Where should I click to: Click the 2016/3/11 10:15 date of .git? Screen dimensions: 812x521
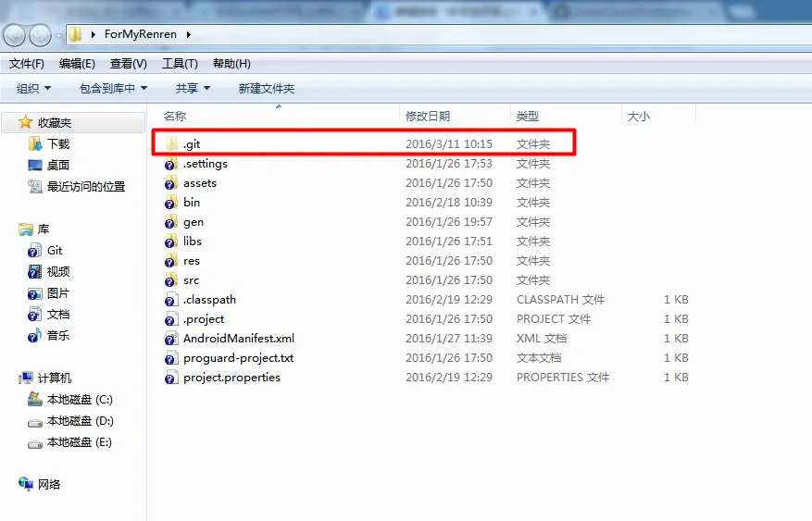[x=449, y=143]
